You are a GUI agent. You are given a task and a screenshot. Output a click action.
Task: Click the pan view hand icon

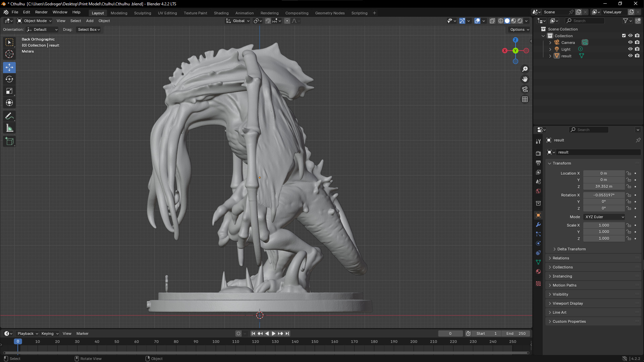click(x=525, y=79)
